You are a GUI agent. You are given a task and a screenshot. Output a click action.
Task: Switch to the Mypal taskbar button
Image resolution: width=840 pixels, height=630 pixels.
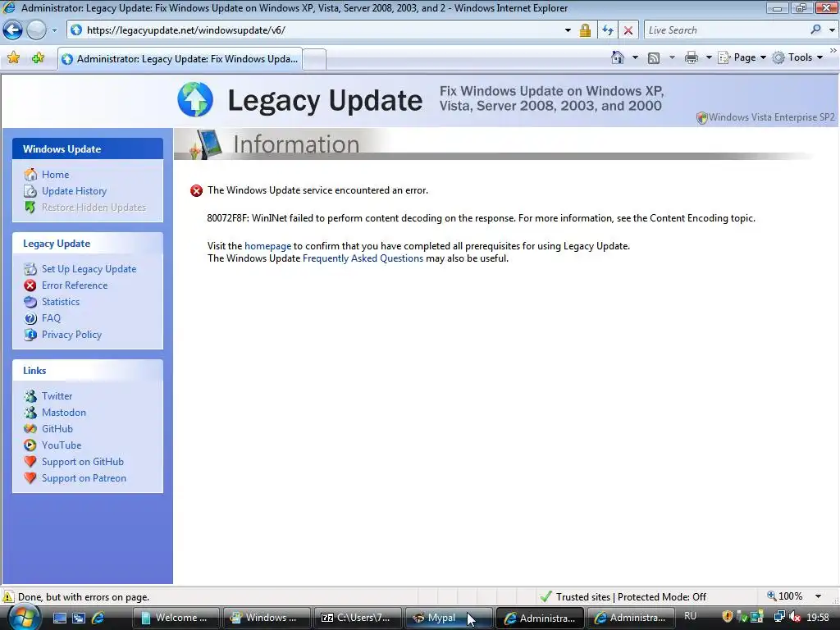448,618
